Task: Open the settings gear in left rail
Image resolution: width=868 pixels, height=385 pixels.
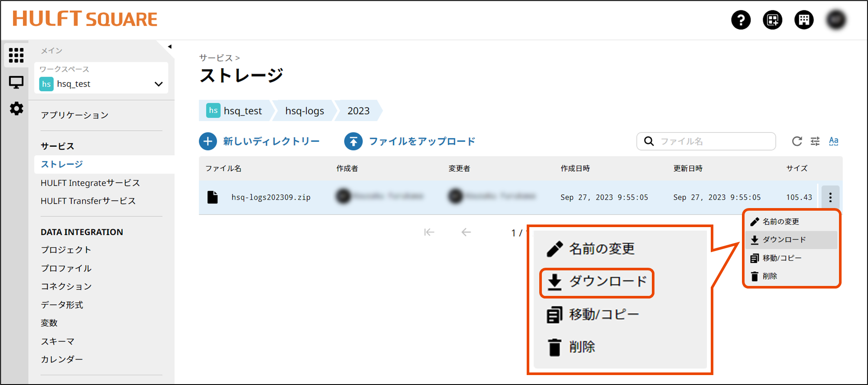Action: (16, 109)
